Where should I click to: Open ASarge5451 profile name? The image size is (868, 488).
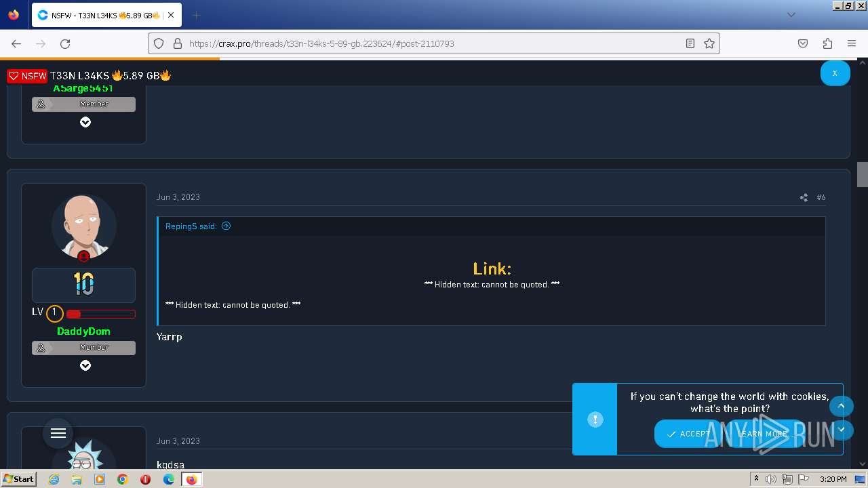[83, 89]
